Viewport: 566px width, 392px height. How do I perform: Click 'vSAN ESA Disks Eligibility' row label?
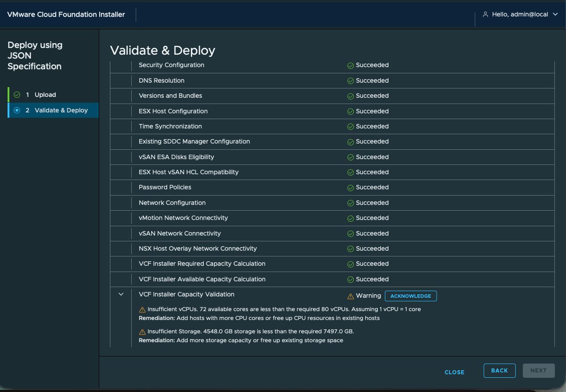click(176, 157)
